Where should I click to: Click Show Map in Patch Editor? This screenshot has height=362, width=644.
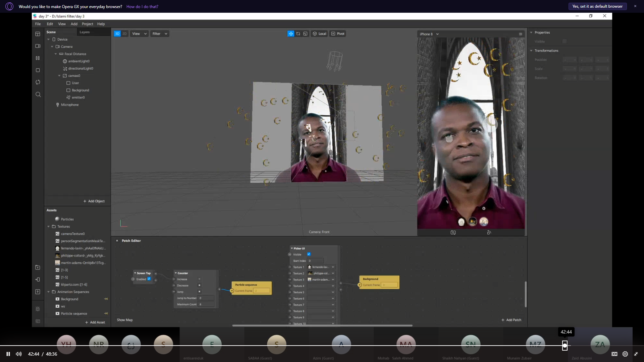(x=125, y=320)
